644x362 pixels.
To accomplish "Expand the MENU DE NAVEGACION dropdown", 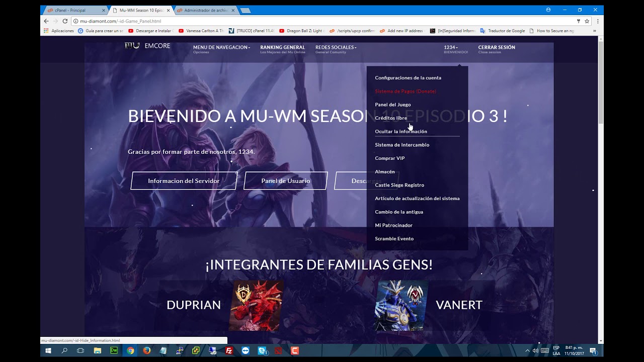I will tap(221, 47).
